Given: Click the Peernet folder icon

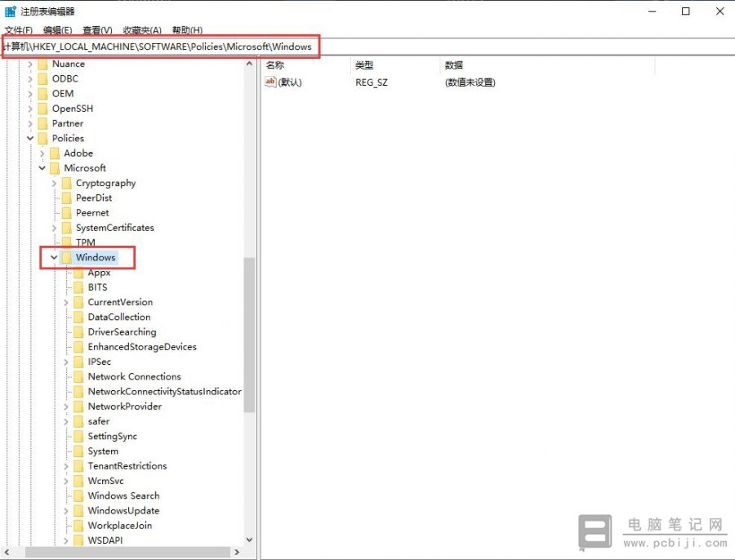Looking at the screenshot, I should click(67, 213).
